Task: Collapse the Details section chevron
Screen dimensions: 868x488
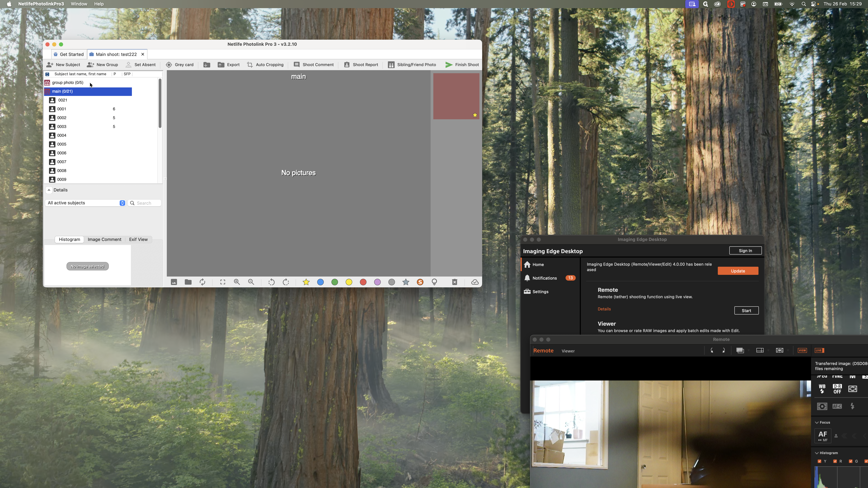Action: coord(49,190)
